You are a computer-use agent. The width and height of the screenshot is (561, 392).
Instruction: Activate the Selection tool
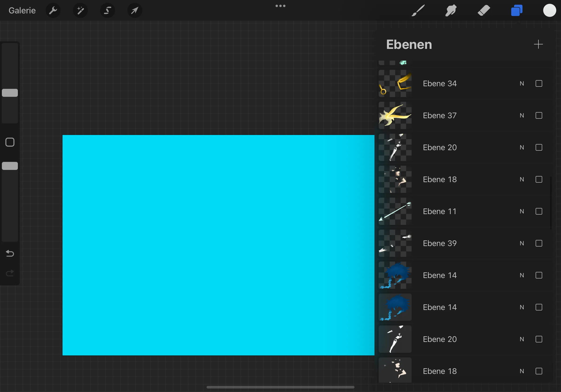click(108, 11)
